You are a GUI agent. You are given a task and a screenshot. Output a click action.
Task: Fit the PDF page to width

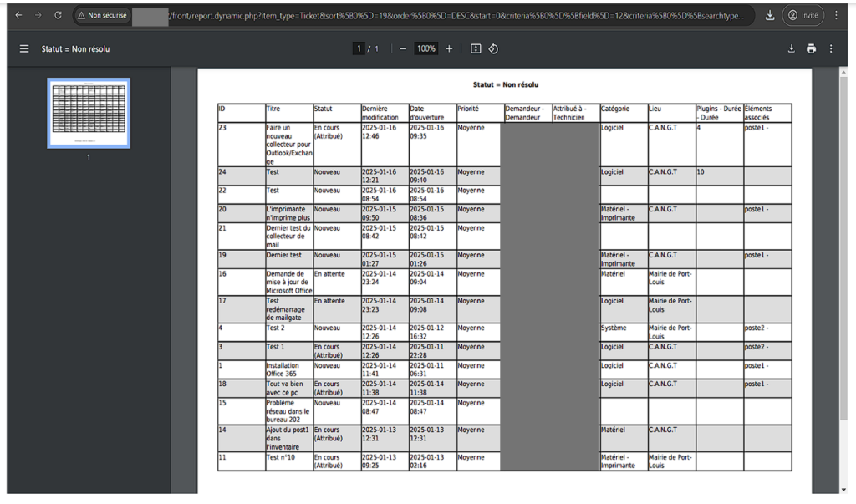(476, 49)
